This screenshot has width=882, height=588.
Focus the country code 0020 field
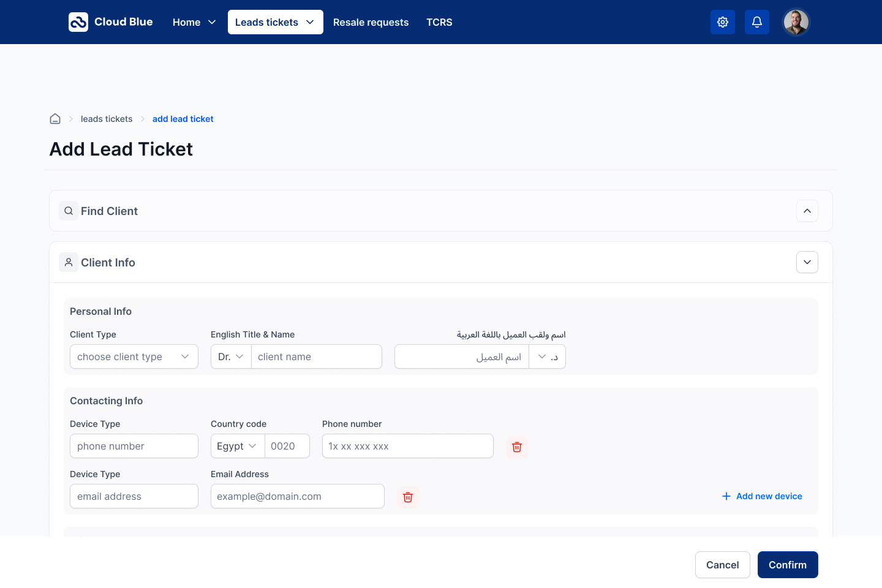pos(287,446)
